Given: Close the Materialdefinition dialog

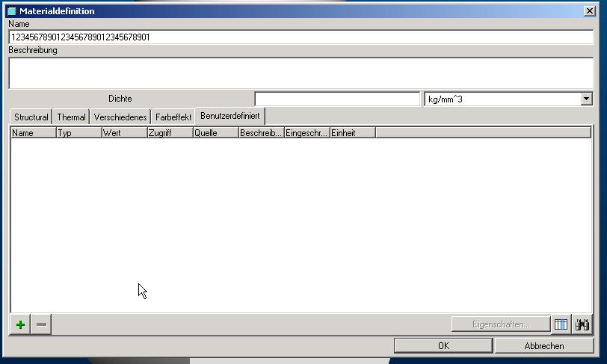Looking at the screenshot, I should click(589, 11).
